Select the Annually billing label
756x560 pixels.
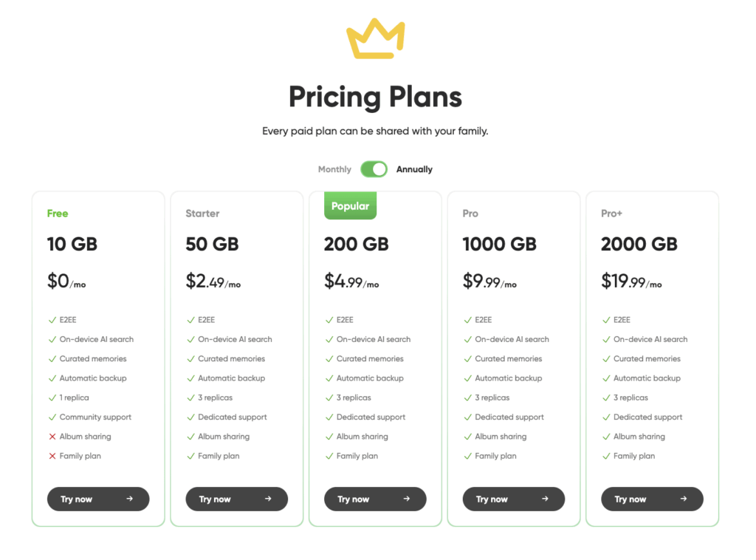click(x=414, y=169)
